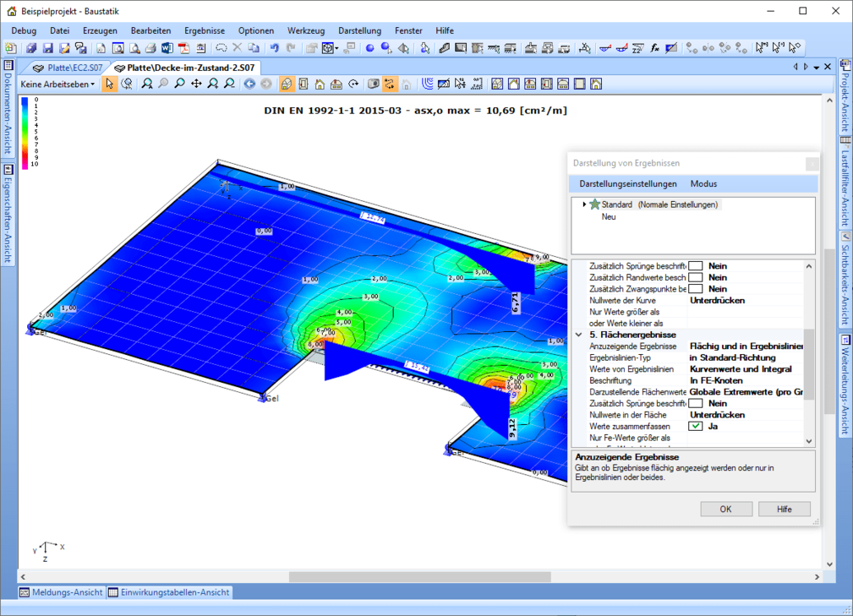
Task: Uncheck the 'Werte zusammenfassen' checkbox
Action: 695,427
